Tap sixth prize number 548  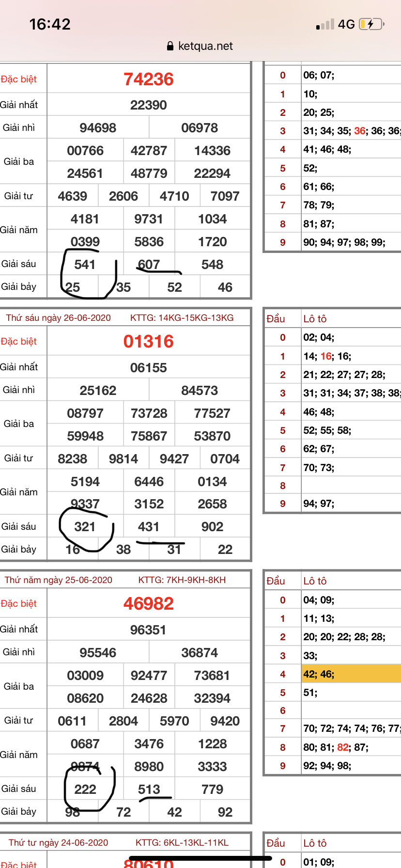[212, 265]
